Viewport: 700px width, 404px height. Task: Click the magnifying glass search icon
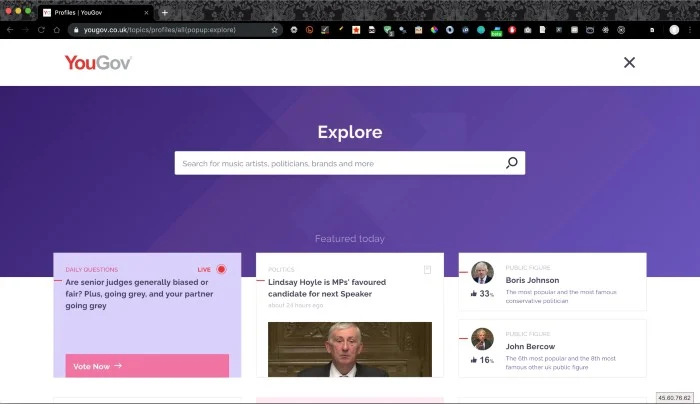coord(512,163)
